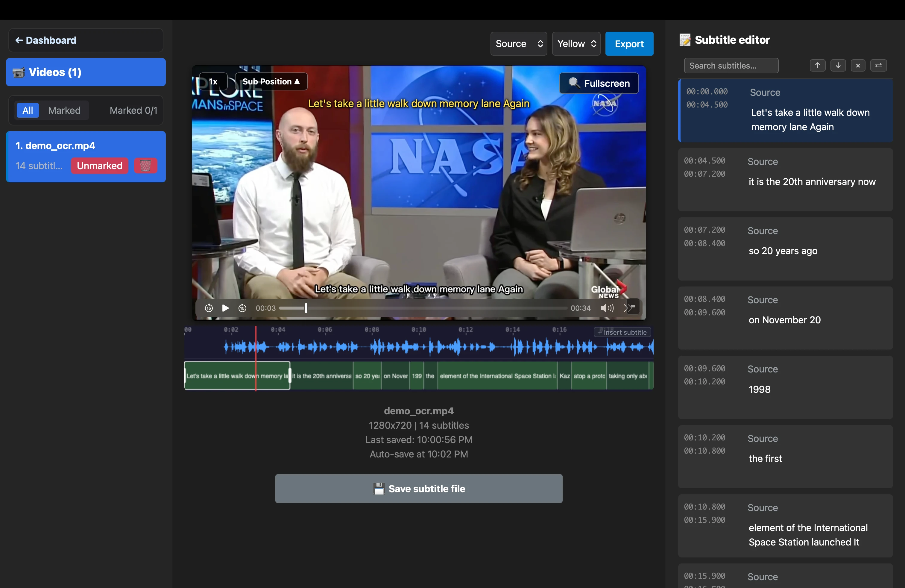Change 1x playback speed
This screenshot has height=588, width=905.
(x=213, y=81)
